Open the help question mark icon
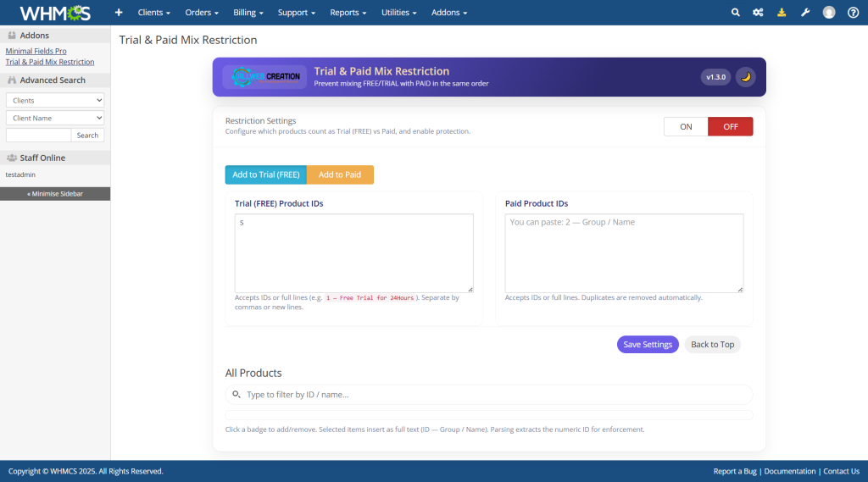 [853, 13]
